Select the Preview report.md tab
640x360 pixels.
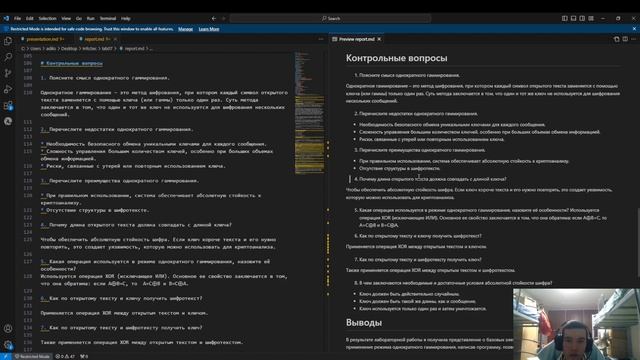[x=357, y=39]
